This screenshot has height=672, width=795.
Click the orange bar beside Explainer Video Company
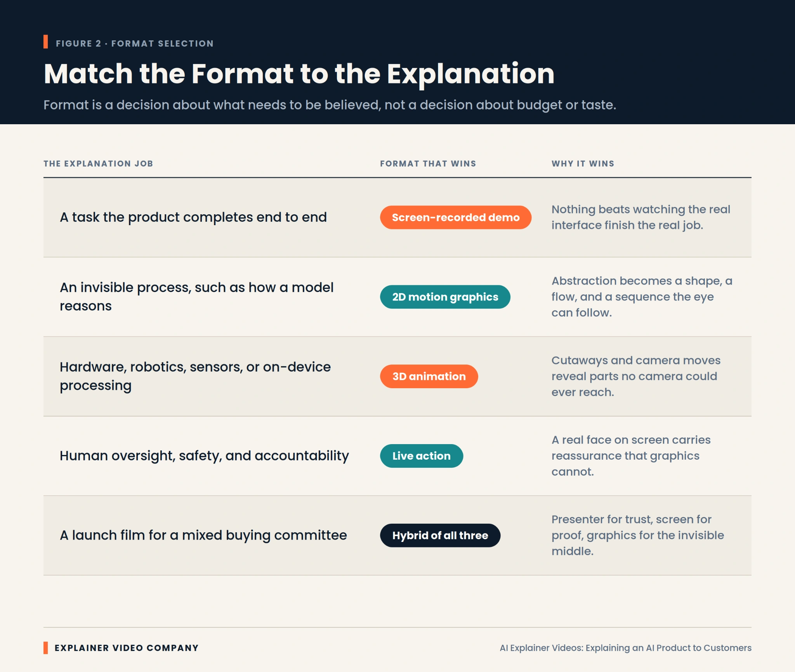(46, 648)
